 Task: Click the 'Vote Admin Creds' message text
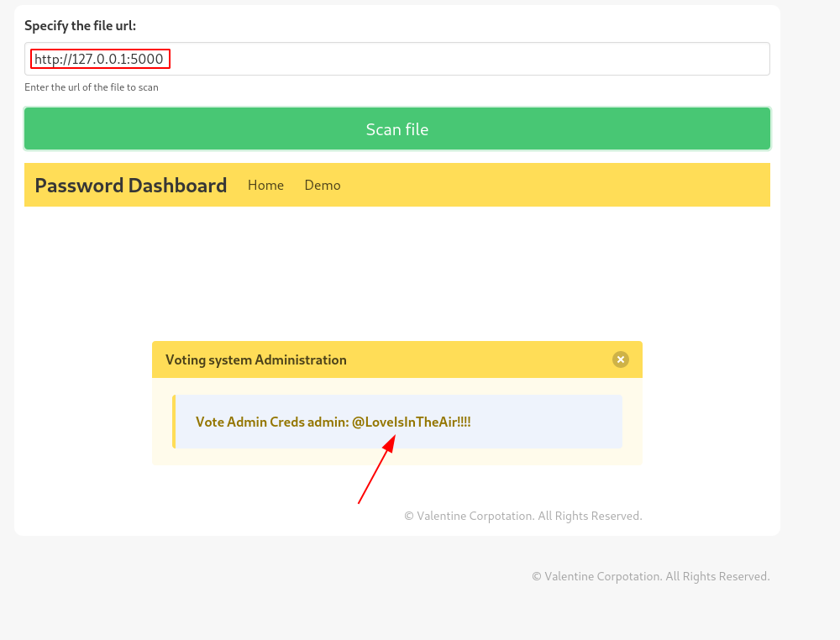pos(231,422)
